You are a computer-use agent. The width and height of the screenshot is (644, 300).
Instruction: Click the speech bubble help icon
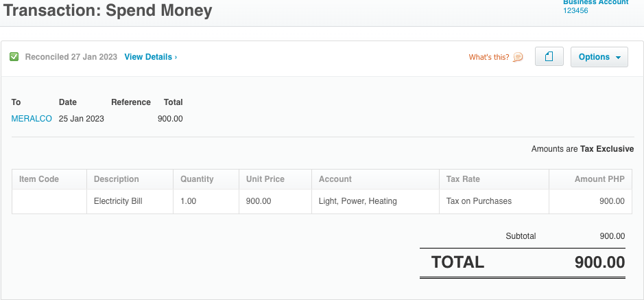tap(518, 57)
